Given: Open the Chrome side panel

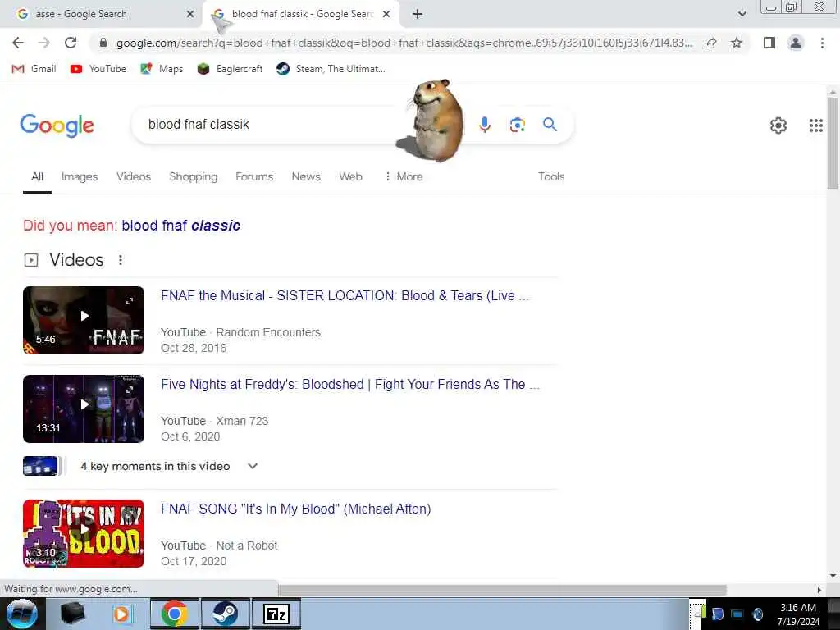Looking at the screenshot, I should 769,43.
